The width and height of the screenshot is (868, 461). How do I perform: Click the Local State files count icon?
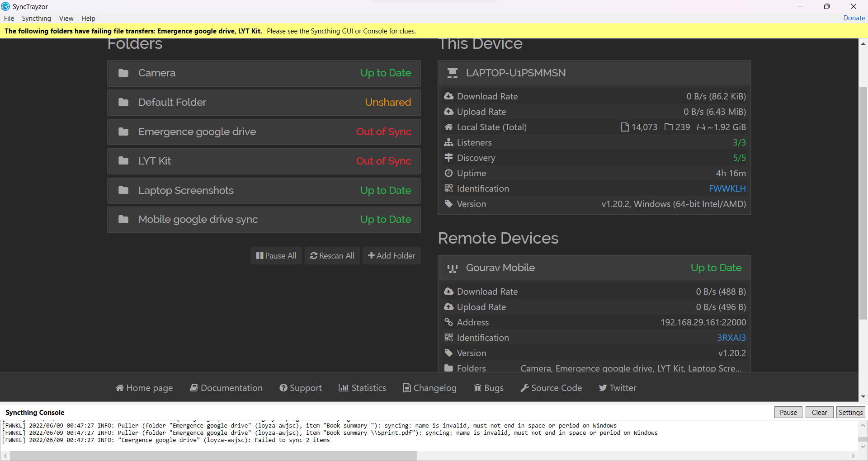625,127
